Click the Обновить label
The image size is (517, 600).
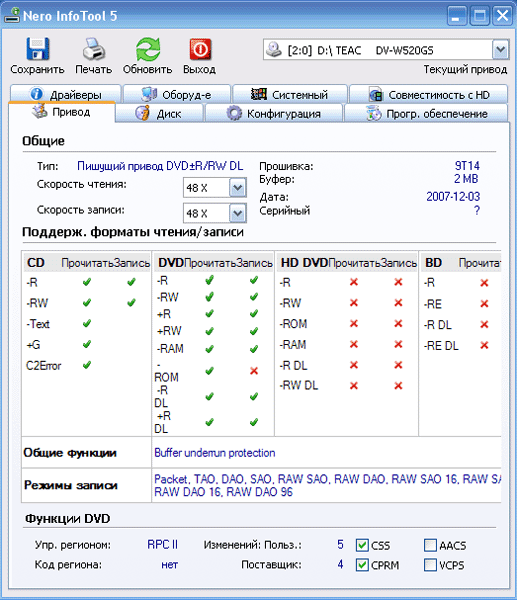[x=148, y=70]
